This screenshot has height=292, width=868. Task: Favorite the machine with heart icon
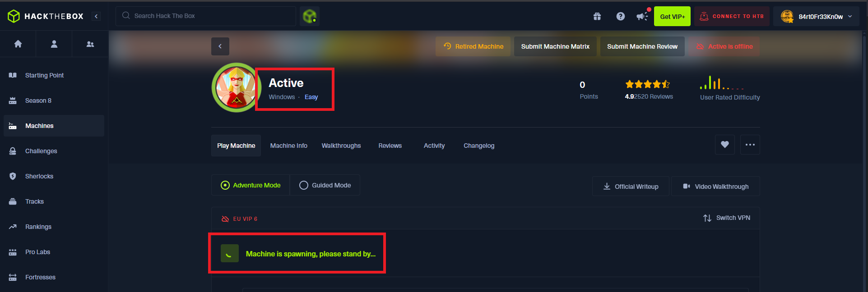coord(725,145)
